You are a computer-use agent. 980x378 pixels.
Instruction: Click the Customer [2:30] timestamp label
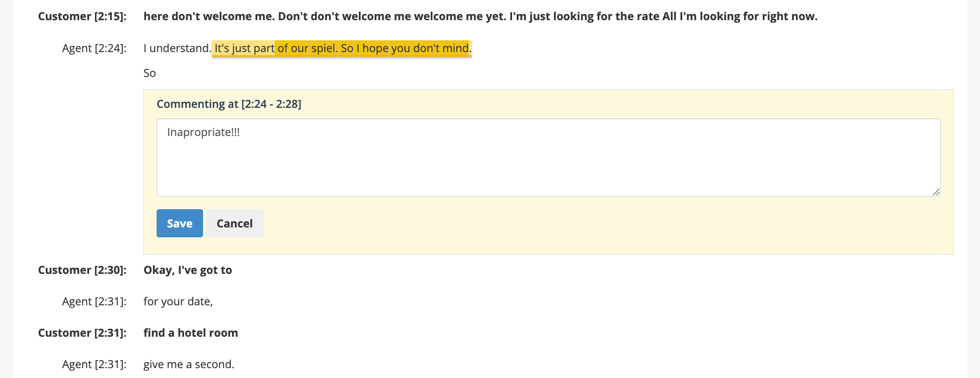82,270
